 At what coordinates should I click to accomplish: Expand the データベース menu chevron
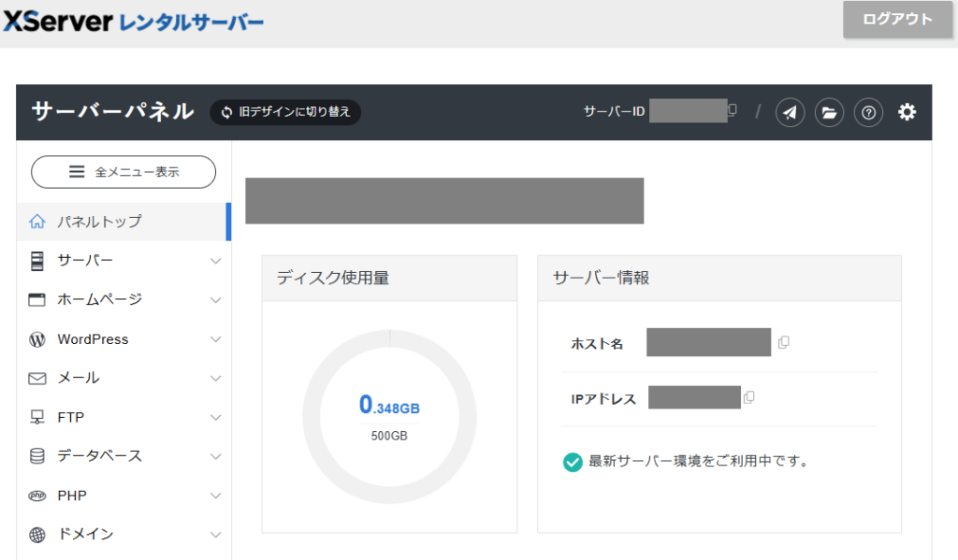[x=215, y=456]
